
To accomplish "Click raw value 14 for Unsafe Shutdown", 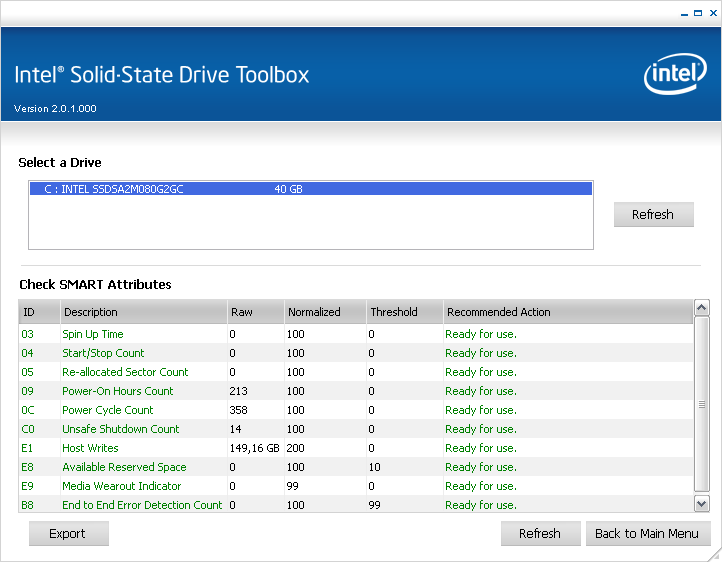I will [x=235, y=429].
